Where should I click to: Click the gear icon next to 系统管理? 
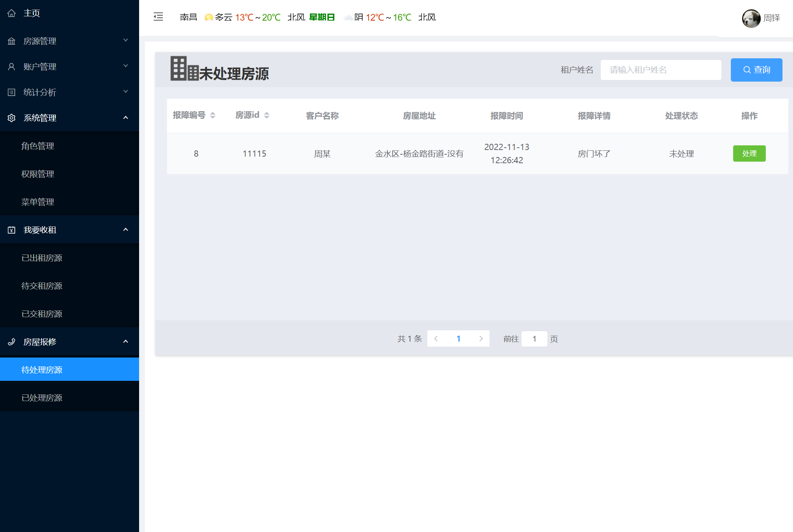(x=12, y=118)
